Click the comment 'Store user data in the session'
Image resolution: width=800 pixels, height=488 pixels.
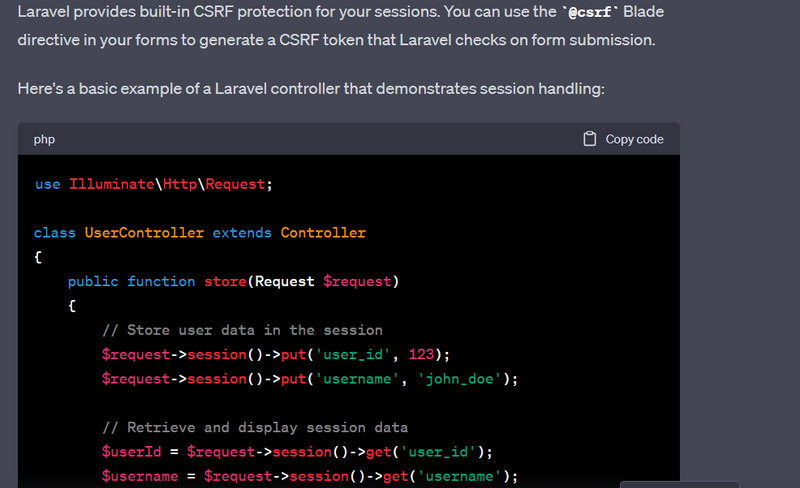click(242, 330)
